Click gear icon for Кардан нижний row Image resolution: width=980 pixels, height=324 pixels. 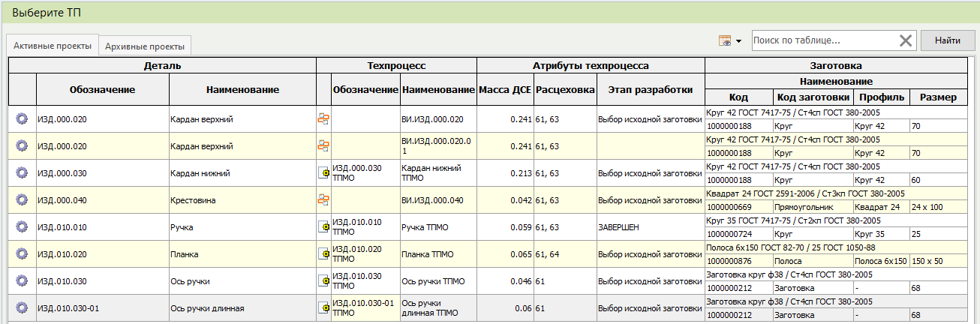[x=22, y=172]
